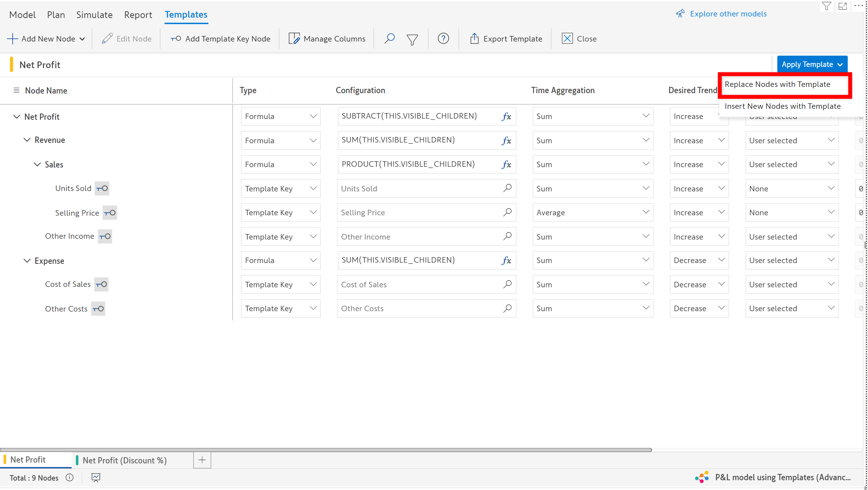Click the search icon in Units Sold configuration
The height and width of the screenshot is (490, 868).
pos(507,188)
